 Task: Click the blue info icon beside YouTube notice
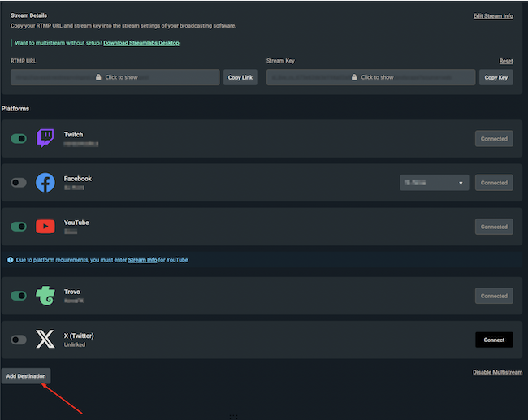coord(11,260)
